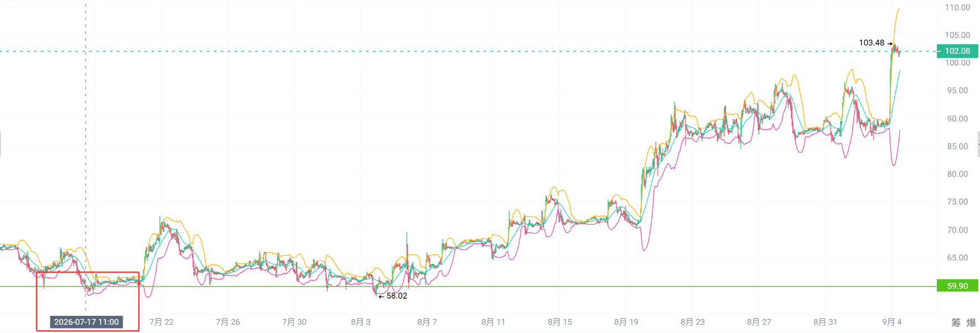Toggle the 爆 liquidation indicator button
The width and height of the screenshot is (980, 333).
coord(971,322)
